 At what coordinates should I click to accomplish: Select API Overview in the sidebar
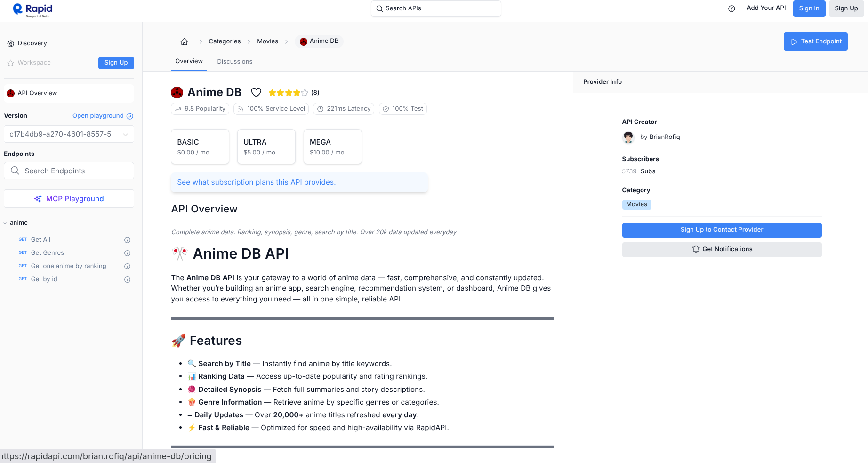(69, 93)
